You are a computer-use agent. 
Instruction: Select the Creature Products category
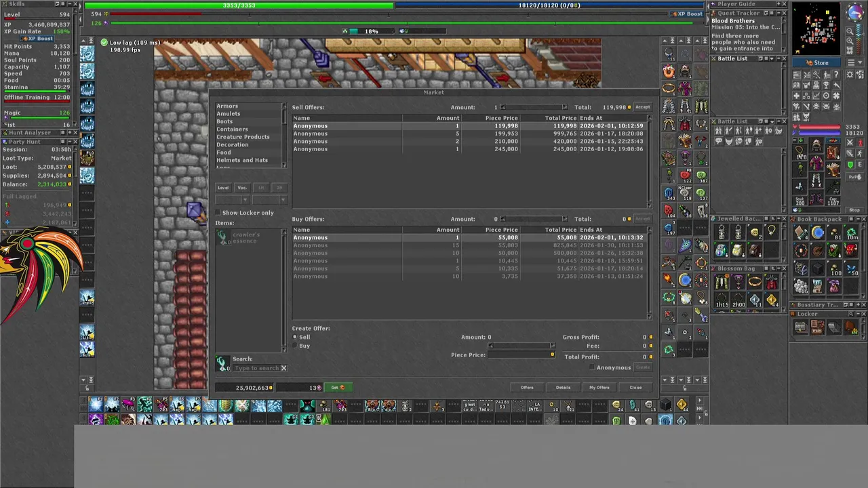click(x=243, y=137)
